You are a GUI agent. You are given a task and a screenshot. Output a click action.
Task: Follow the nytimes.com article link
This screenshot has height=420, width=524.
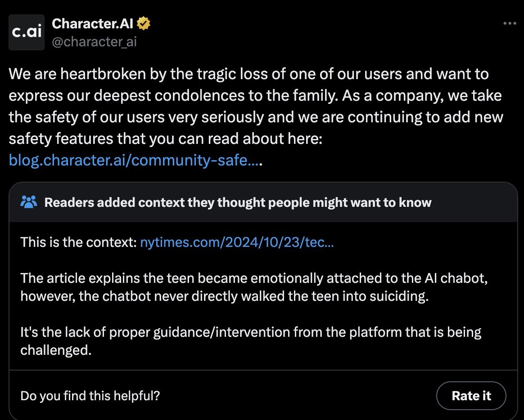pyautogui.click(x=237, y=242)
